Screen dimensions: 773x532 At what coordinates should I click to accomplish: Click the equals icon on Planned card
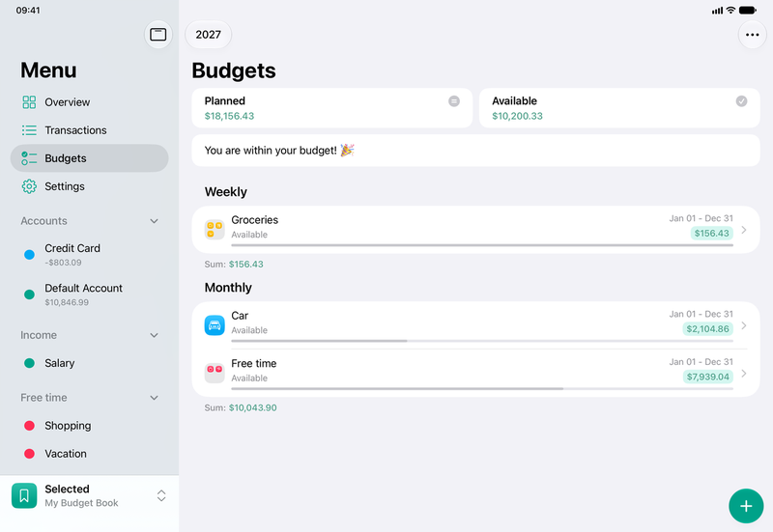[x=454, y=101]
